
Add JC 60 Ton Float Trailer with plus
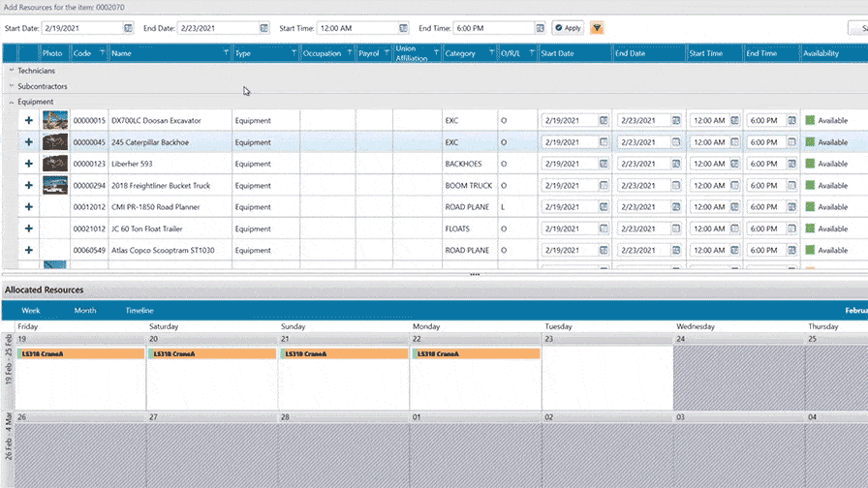click(x=29, y=229)
